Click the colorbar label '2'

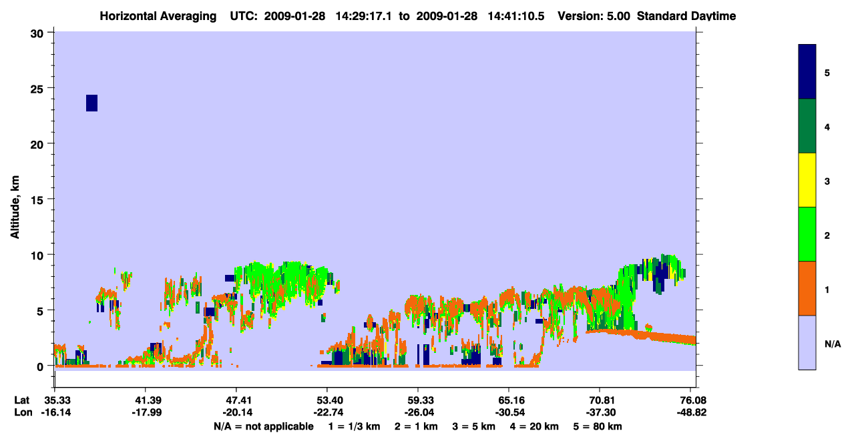827,235
